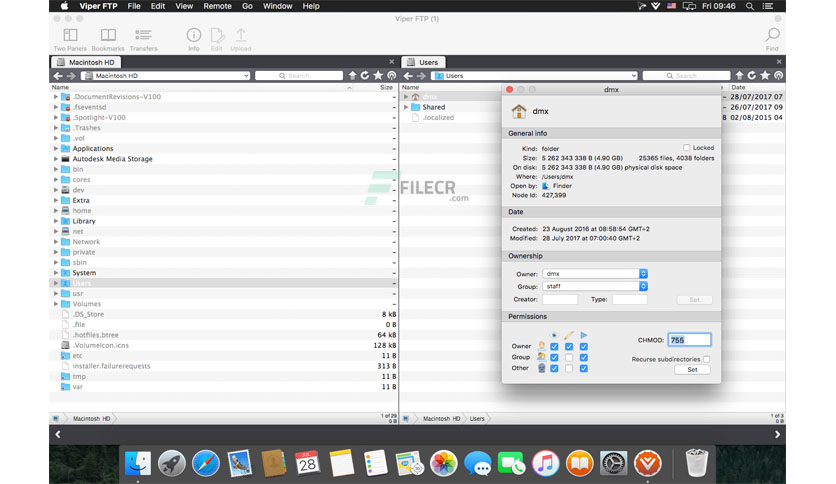Open Launchpad rocket icon in Dock

click(x=172, y=463)
